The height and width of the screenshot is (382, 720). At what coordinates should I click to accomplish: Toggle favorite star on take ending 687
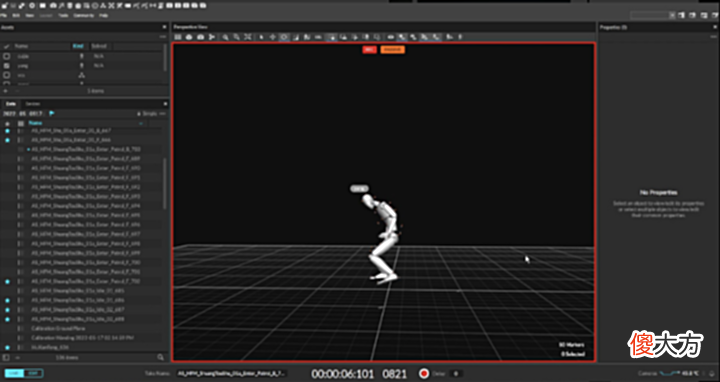tap(7, 310)
